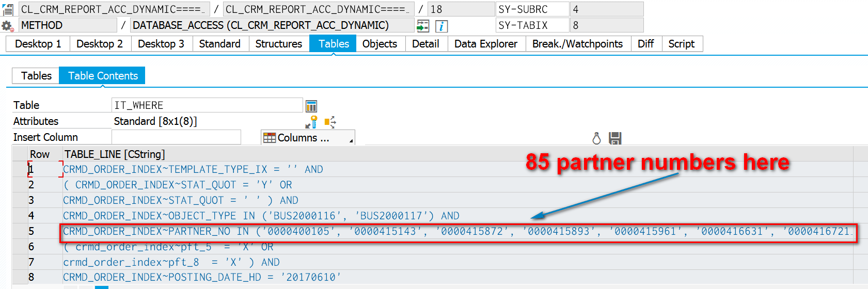The width and height of the screenshot is (868, 289).
Task: Open the Standard tab
Action: click(x=220, y=44)
